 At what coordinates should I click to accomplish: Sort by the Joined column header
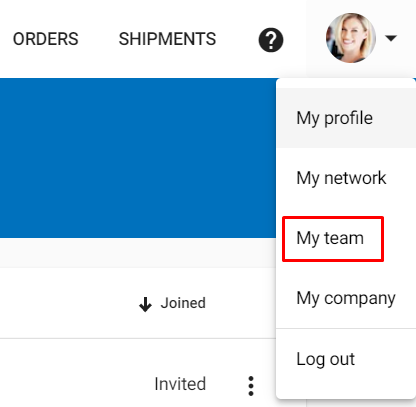click(183, 303)
